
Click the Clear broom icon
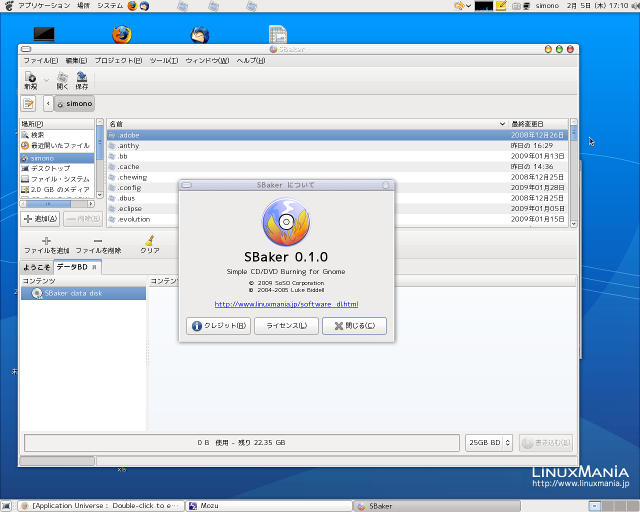(x=149, y=241)
